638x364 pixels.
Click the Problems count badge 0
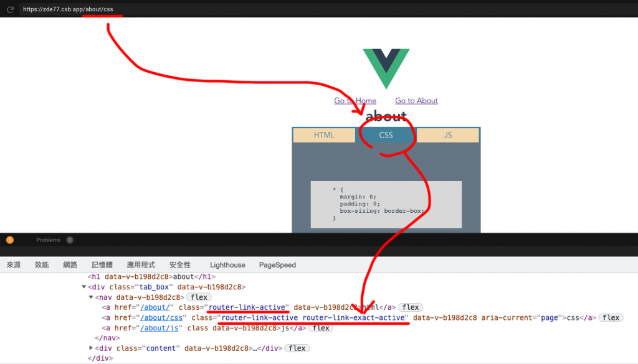tap(70, 240)
